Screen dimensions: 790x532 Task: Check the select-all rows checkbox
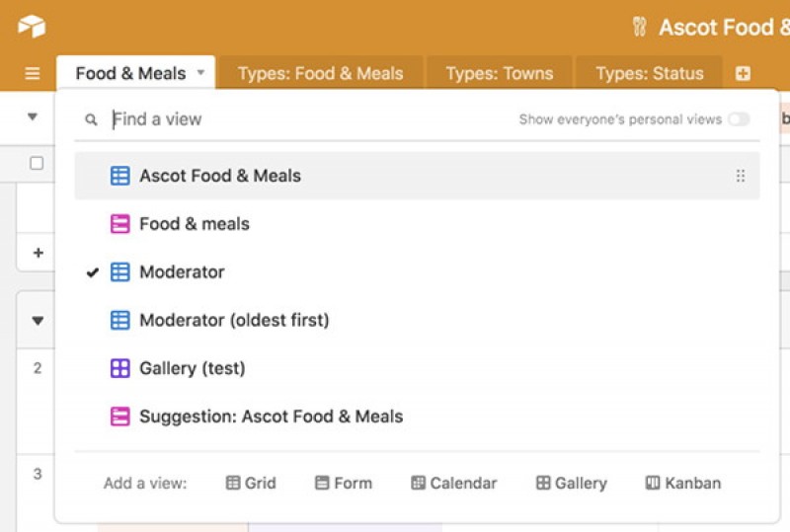(37, 163)
